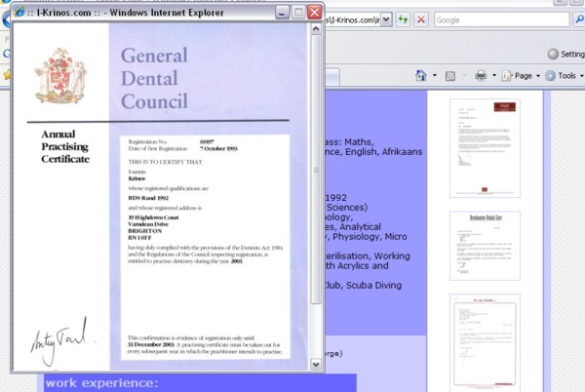Click the RSS feeds icon
This screenshot has width=585, height=392.
[x=450, y=76]
